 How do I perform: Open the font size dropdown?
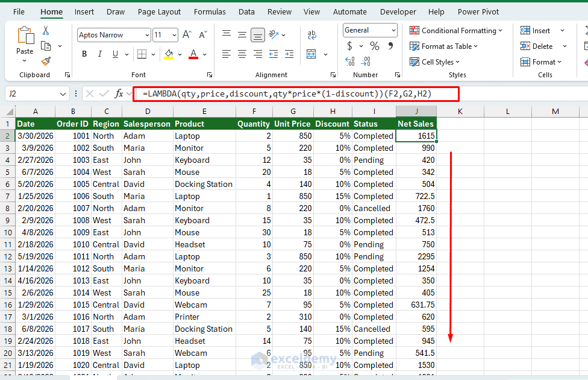click(174, 36)
